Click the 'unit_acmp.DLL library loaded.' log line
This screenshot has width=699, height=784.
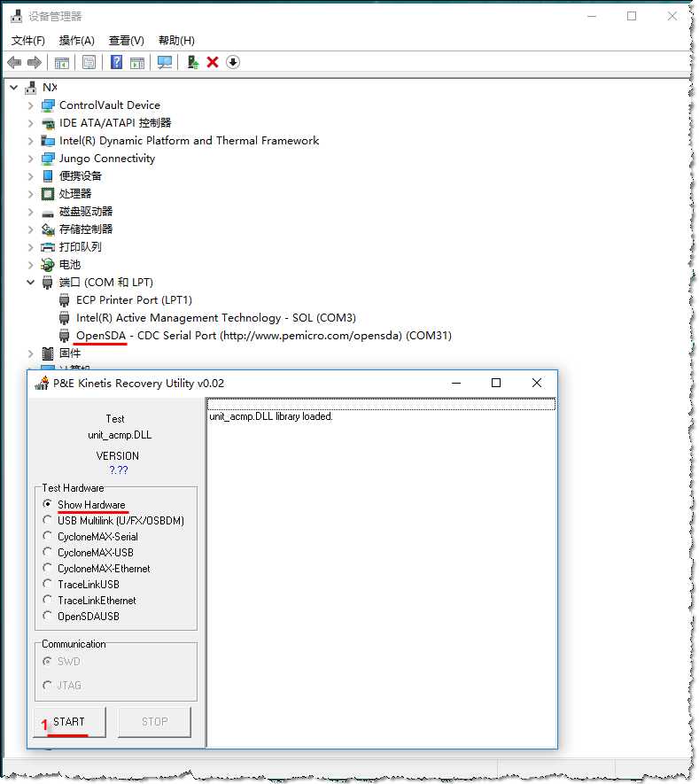[x=271, y=416]
